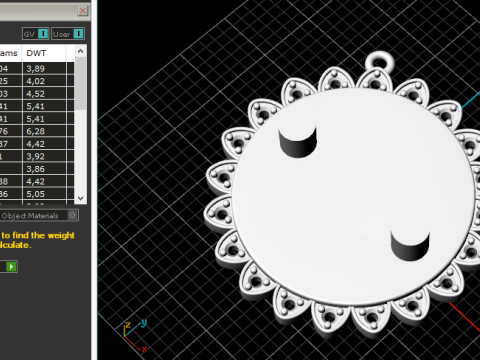Click the table scrollbar thumb
Screen dimensions: 480x360
click(80, 83)
